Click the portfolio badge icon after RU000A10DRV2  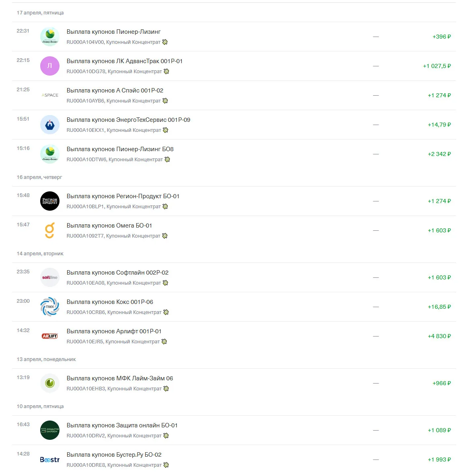coord(166,436)
